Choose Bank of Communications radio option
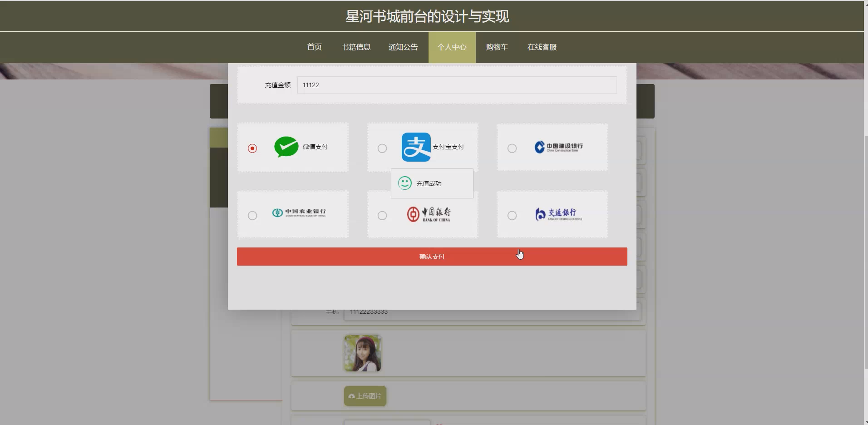 (512, 216)
